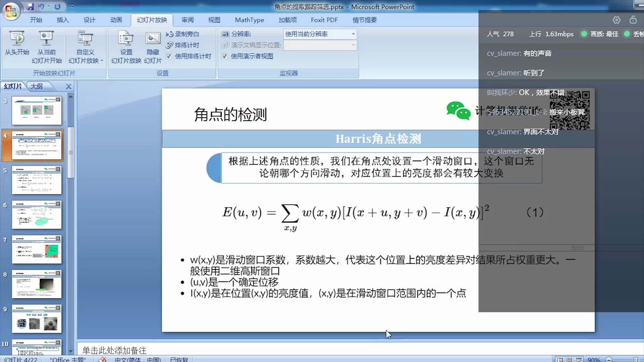Open the 视图 ribbon tab
Screen dimensions: 644x362
click(x=214, y=20)
